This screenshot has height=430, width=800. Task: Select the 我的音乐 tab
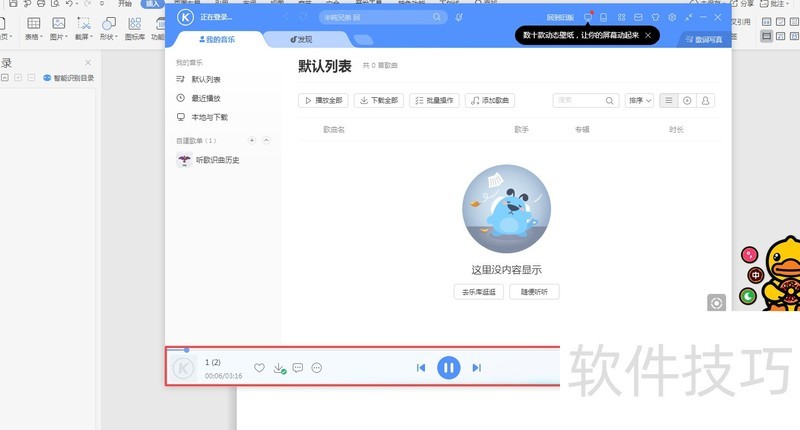217,39
